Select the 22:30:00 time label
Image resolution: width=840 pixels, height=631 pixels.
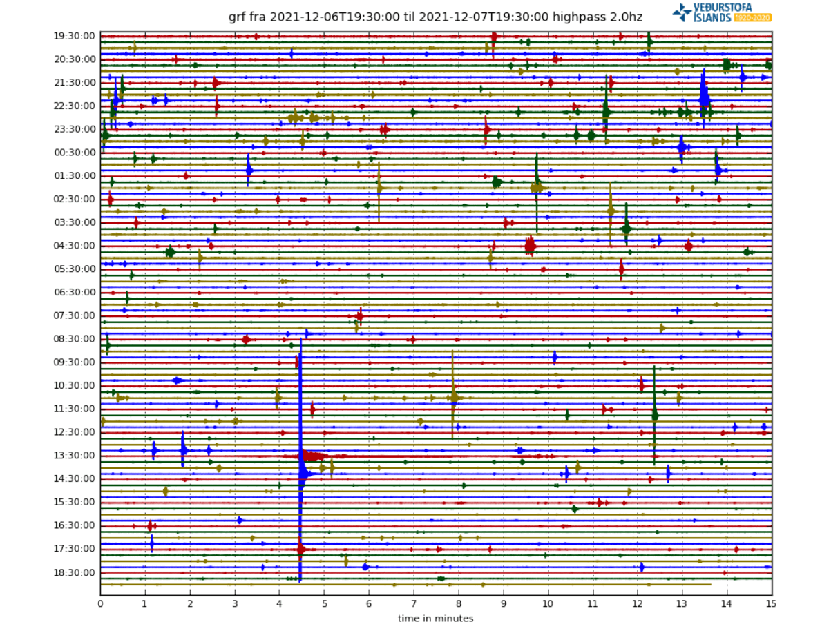(75, 106)
